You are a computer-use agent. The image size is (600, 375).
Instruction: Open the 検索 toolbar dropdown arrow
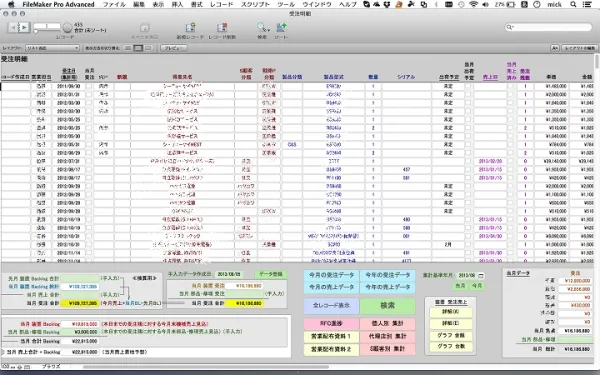pos(269,29)
